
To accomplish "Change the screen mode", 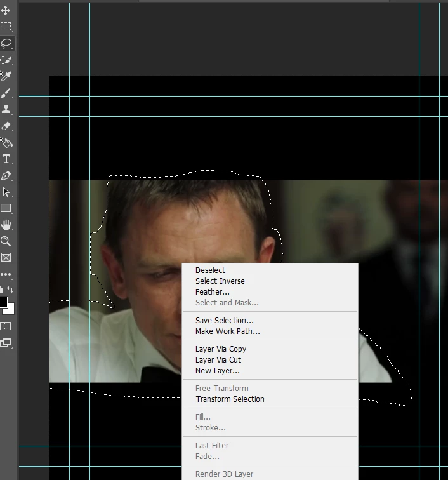I will pyautogui.click(x=6, y=343).
